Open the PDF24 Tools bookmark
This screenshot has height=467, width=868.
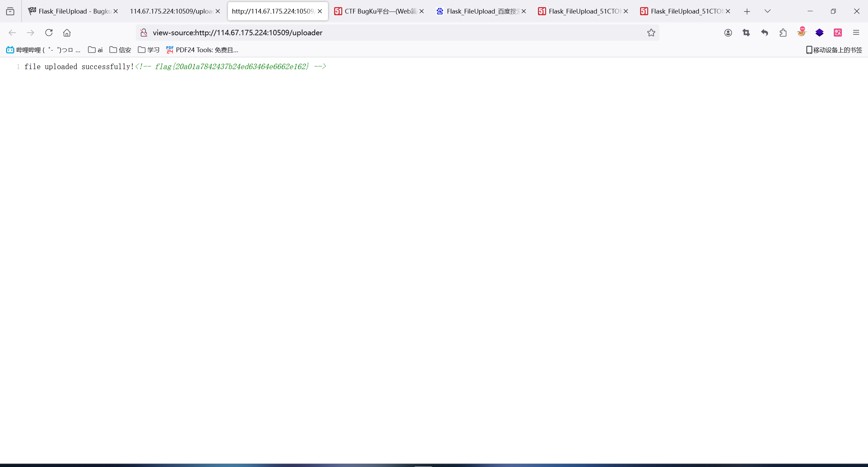[202, 50]
